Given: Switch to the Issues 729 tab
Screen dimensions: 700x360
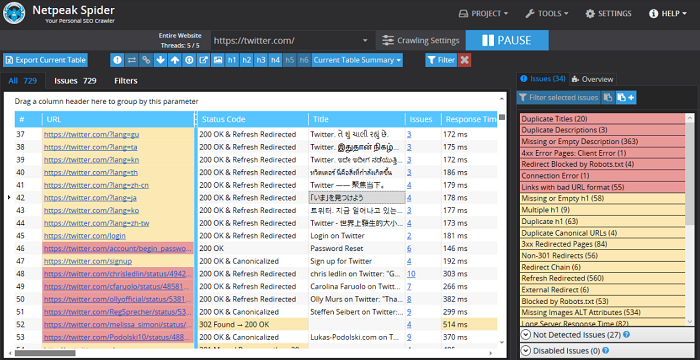Looking at the screenshot, I should 75,81.
